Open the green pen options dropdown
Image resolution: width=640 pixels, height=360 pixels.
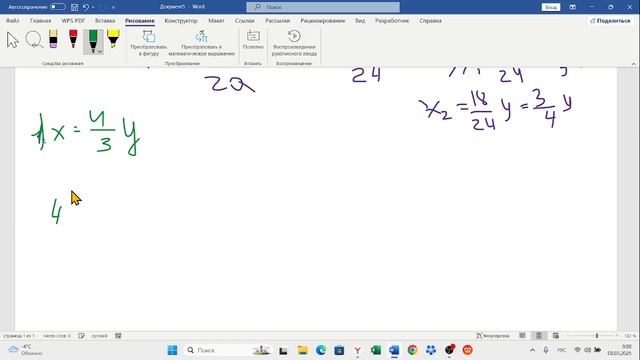pos(100,52)
